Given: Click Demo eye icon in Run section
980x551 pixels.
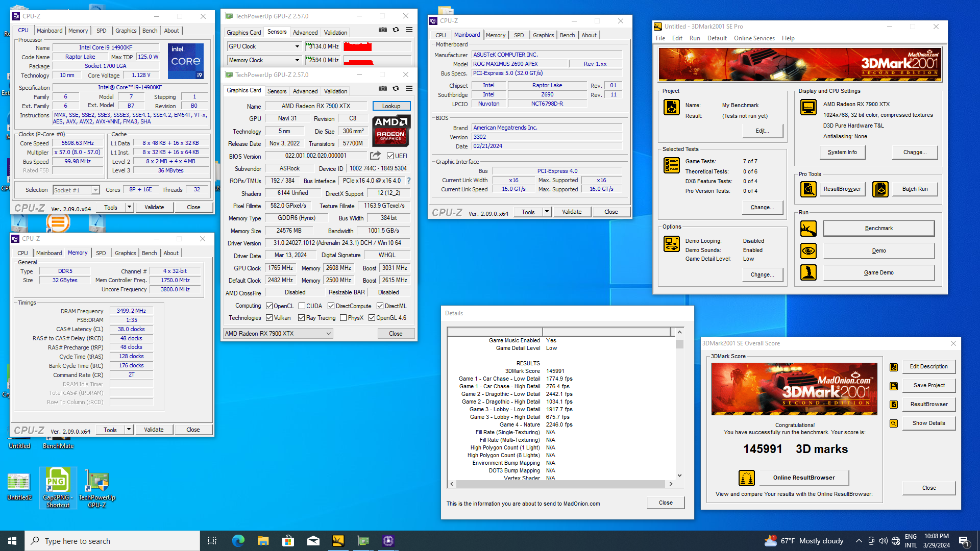Looking at the screenshot, I should [808, 251].
